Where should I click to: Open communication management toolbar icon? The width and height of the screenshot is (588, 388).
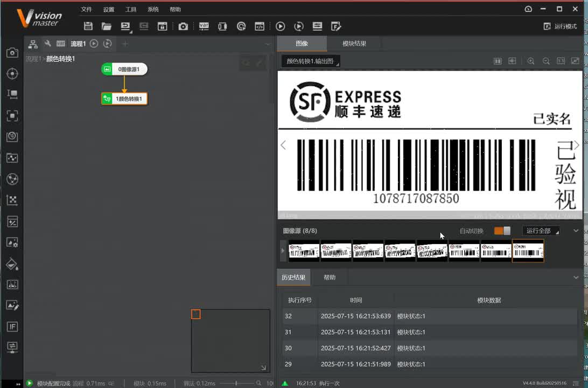(x=223, y=26)
